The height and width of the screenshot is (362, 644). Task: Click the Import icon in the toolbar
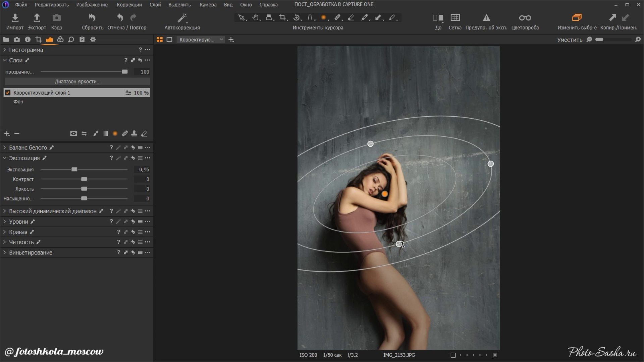point(15,18)
